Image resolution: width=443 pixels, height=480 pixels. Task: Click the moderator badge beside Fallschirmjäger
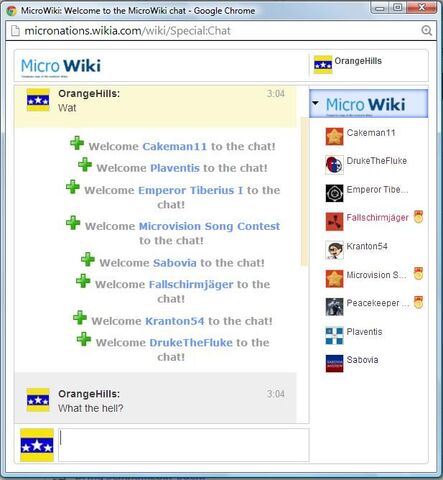(x=418, y=217)
